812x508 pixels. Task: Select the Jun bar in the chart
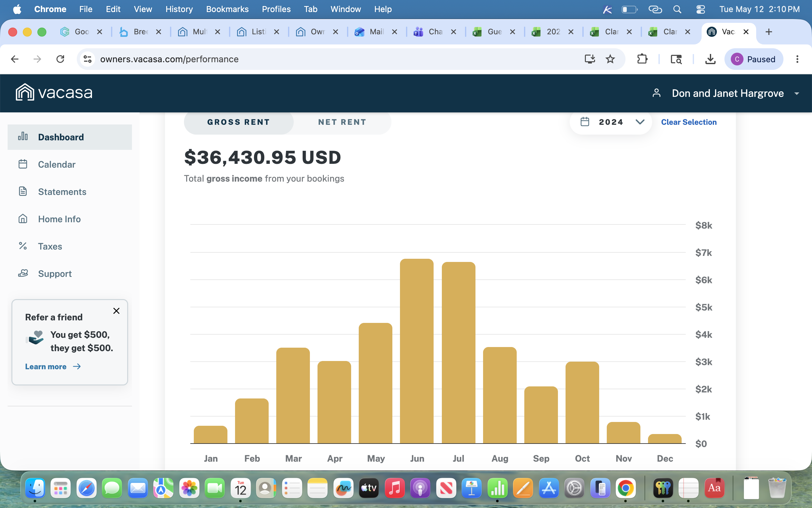pos(417,351)
